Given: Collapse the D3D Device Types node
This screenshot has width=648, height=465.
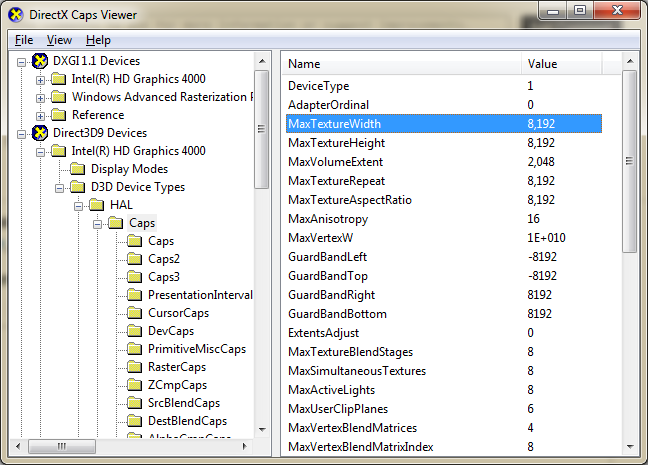Looking at the screenshot, I should pyautogui.click(x=60, y=188).
